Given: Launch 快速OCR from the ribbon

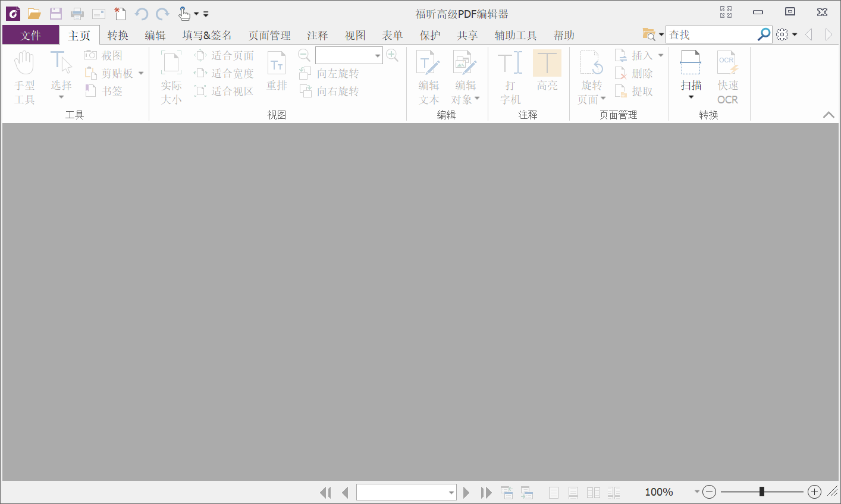Looking at the screenshot, I should click(x=727, y=77).
